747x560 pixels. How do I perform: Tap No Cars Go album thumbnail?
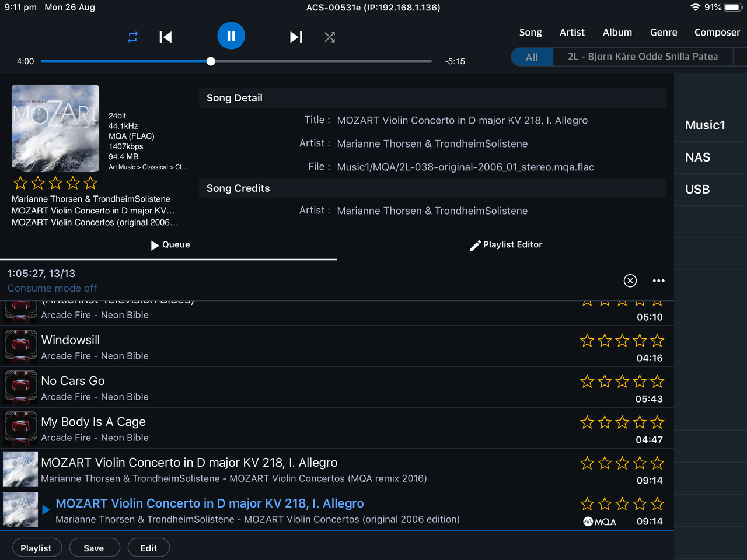pos(20,387)
